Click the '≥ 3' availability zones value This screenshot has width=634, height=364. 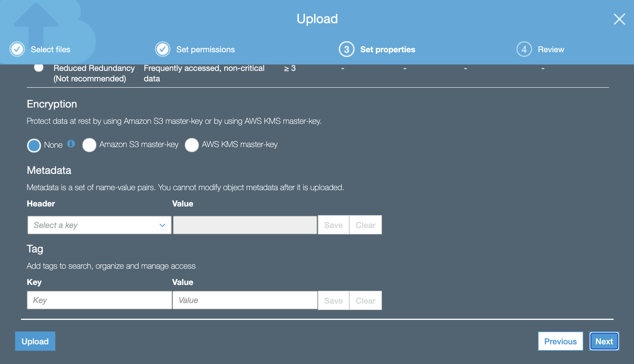tap(290, 68)
